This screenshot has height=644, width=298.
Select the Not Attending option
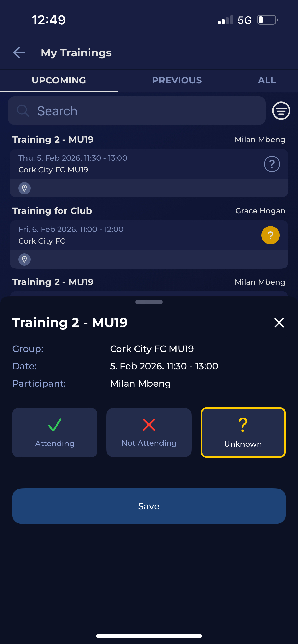(x=149, y=432)
